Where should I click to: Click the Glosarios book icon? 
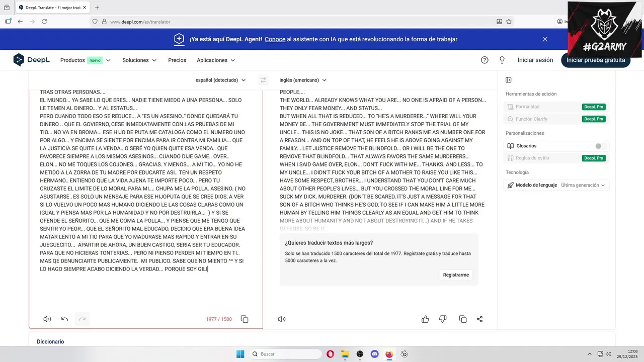point(510,146)
